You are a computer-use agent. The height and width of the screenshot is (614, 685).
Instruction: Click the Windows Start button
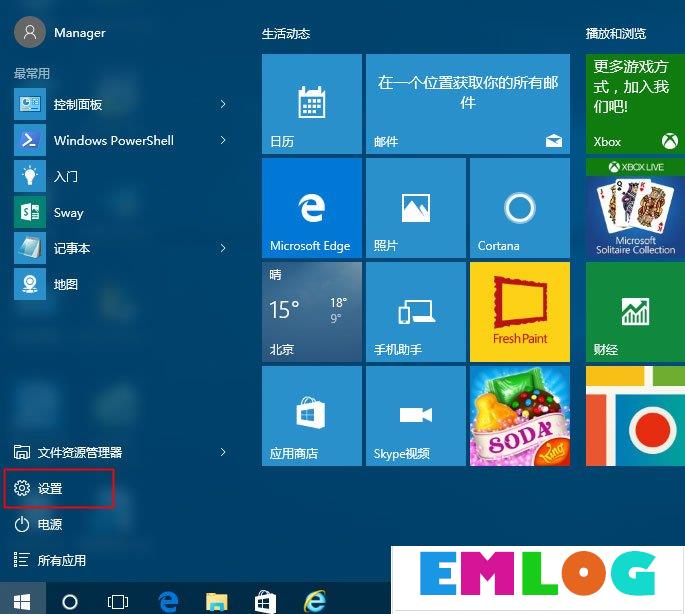point(22,602)
